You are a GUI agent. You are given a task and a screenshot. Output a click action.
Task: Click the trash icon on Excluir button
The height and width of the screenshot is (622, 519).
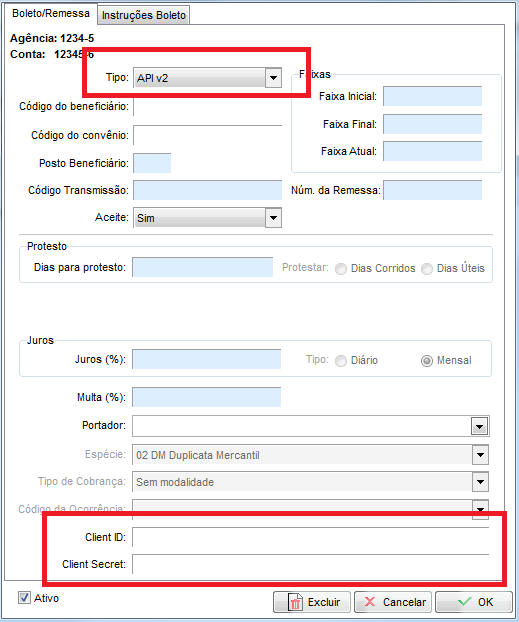[x=294, y=603]
